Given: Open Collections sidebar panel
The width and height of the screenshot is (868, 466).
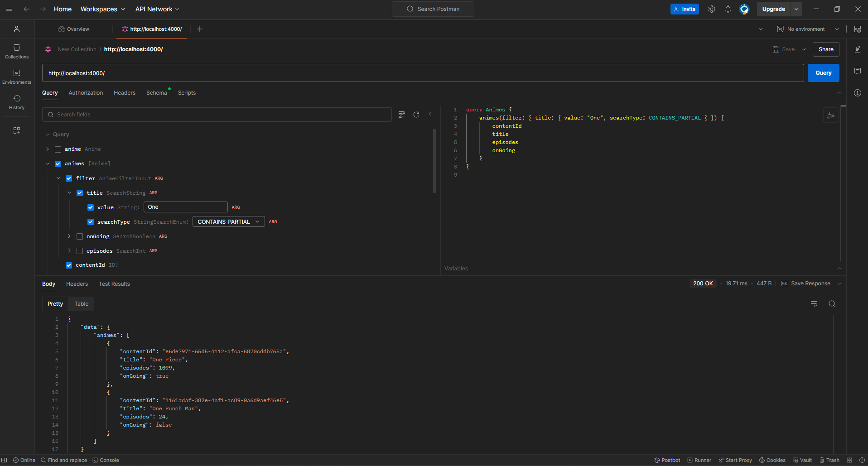Looking at the screenshot, I should pyautogui.click(x=17, y=52).
